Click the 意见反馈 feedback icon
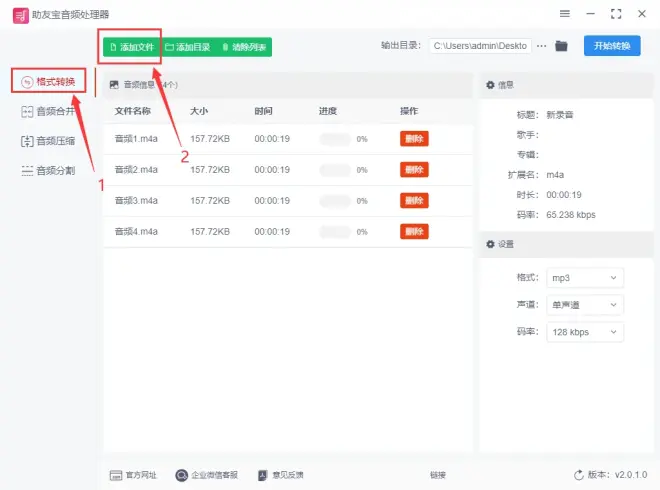Viewport: 660px width, 490px height. click(x=263, y=475)
